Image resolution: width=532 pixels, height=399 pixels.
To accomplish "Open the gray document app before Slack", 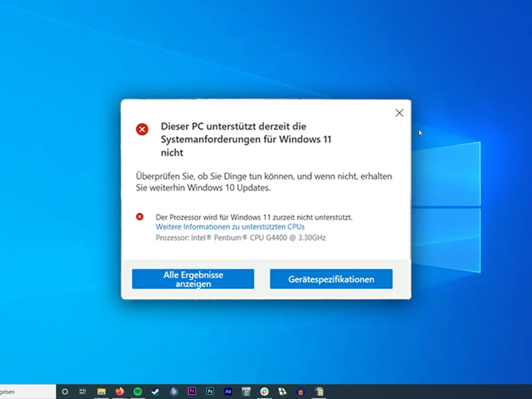I will [x=246, y=391].
